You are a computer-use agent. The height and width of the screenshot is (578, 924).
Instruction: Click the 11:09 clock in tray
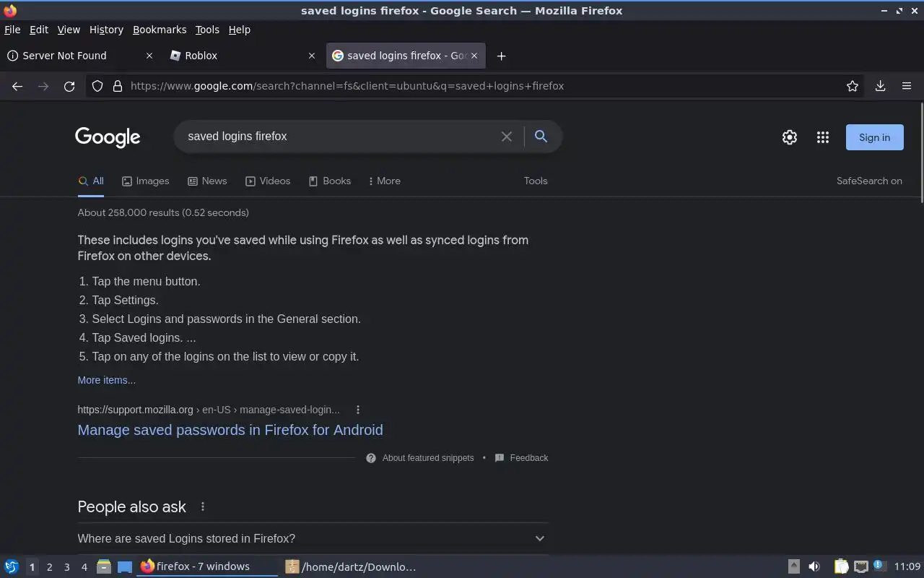tap(907, 567)
